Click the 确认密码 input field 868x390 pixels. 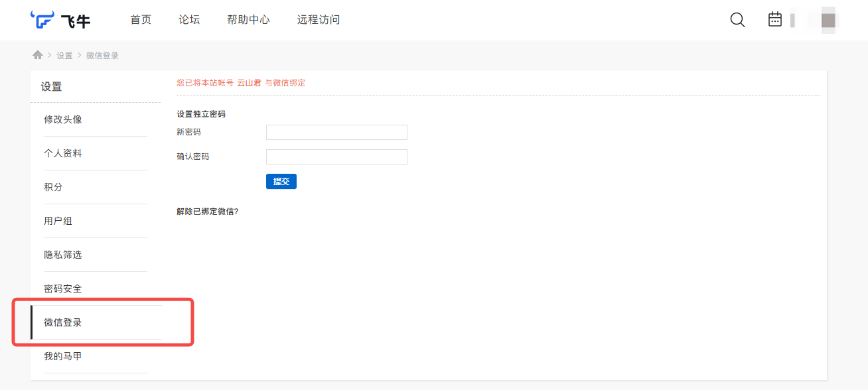tap(336, 157)
